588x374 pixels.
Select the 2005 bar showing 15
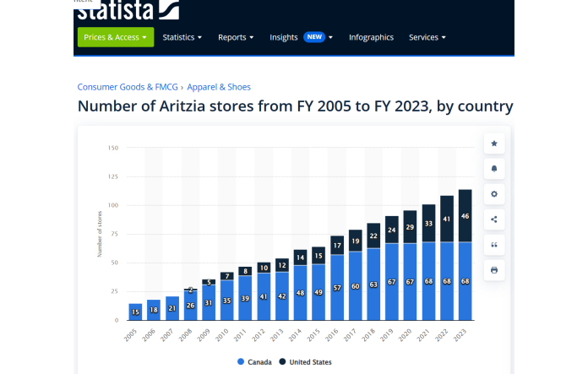[x=135, y=312]
